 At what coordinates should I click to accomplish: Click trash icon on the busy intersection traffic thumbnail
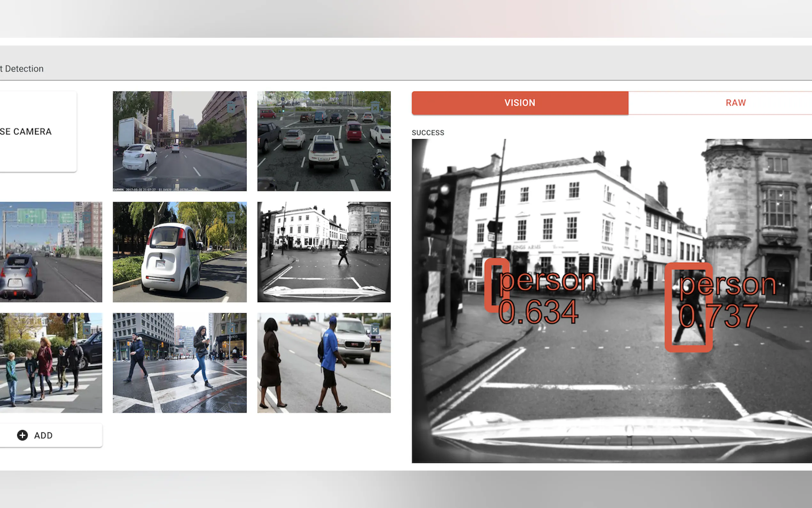click(x=375, y=108)
